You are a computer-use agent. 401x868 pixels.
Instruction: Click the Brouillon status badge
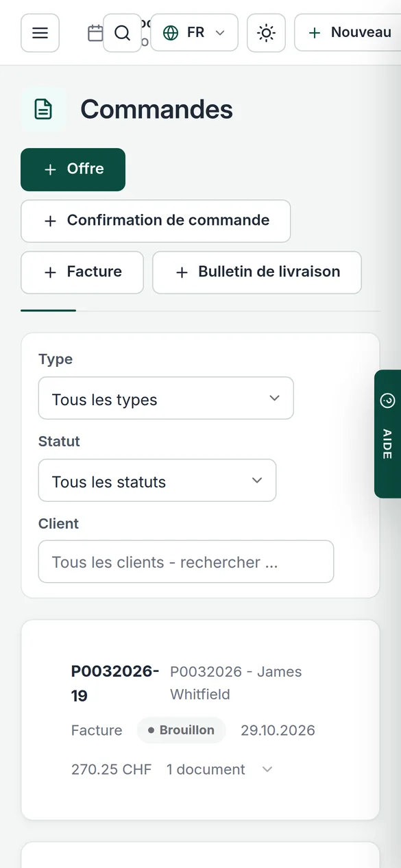(x=181, y=730)
